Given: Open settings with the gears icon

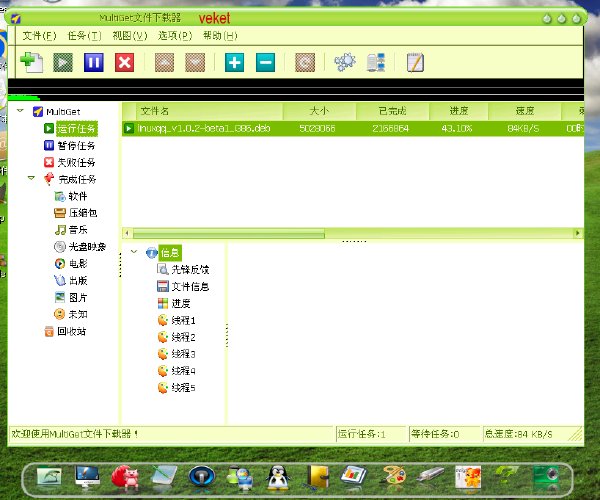Looking at the screenshot, I should (x=345, y=62).
